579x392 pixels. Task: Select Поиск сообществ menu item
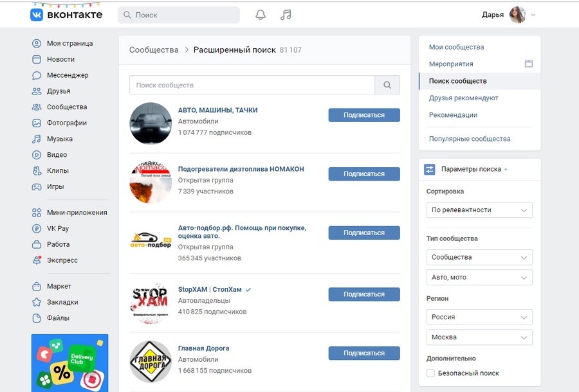tap(480, 81)
